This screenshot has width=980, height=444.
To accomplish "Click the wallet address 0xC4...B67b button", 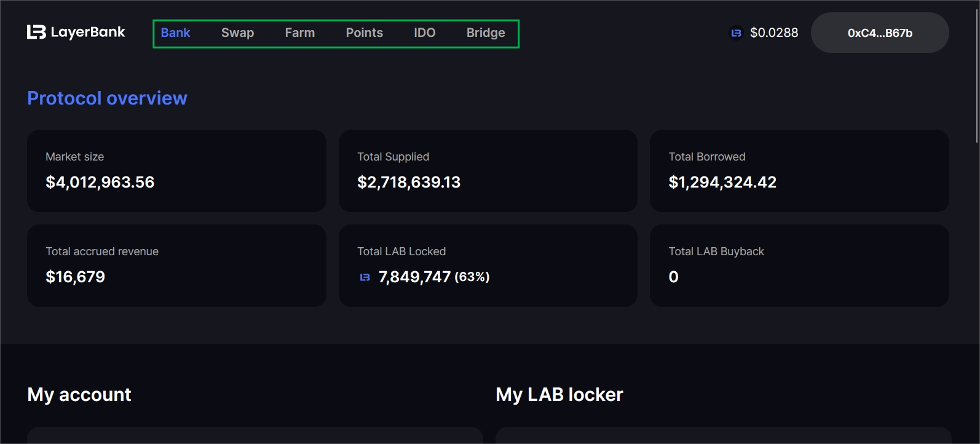I will (x=879, y=33).
